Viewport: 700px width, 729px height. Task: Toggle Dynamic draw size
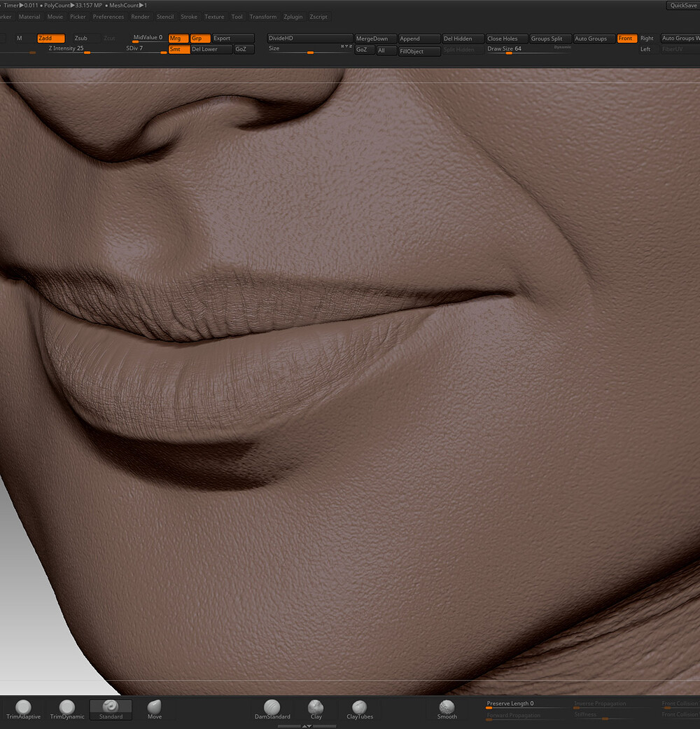562,48
